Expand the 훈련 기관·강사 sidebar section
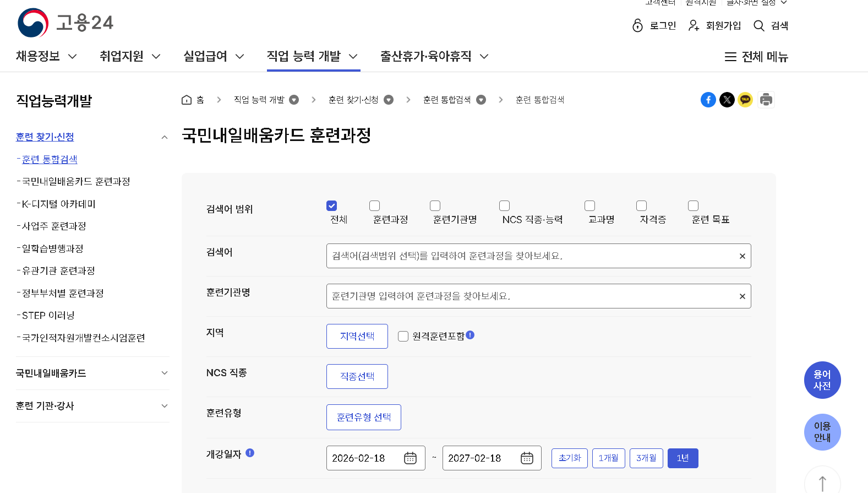 pos(164,406)
